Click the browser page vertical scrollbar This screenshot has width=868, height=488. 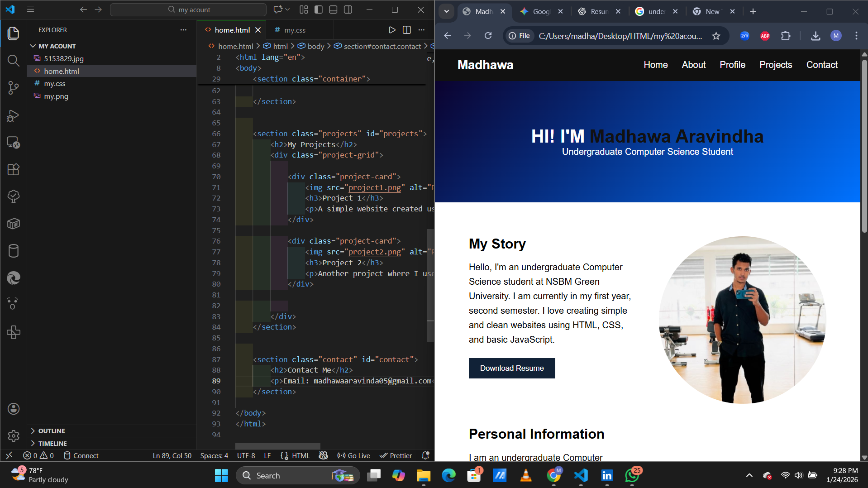(864, 145)
